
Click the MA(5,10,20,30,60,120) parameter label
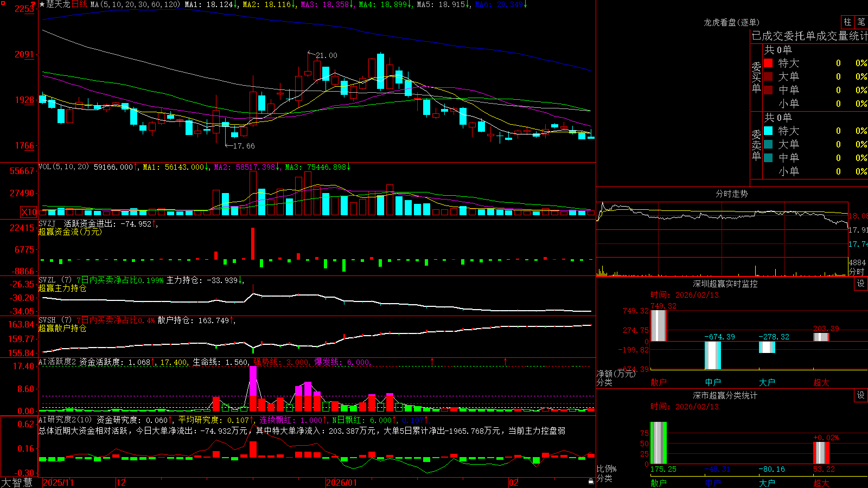[135, 4]
